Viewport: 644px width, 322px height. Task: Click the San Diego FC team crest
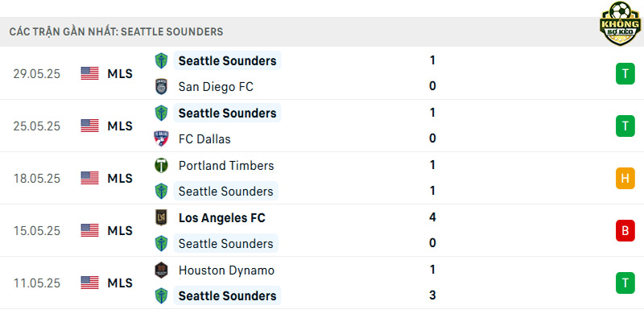[161, 87]
